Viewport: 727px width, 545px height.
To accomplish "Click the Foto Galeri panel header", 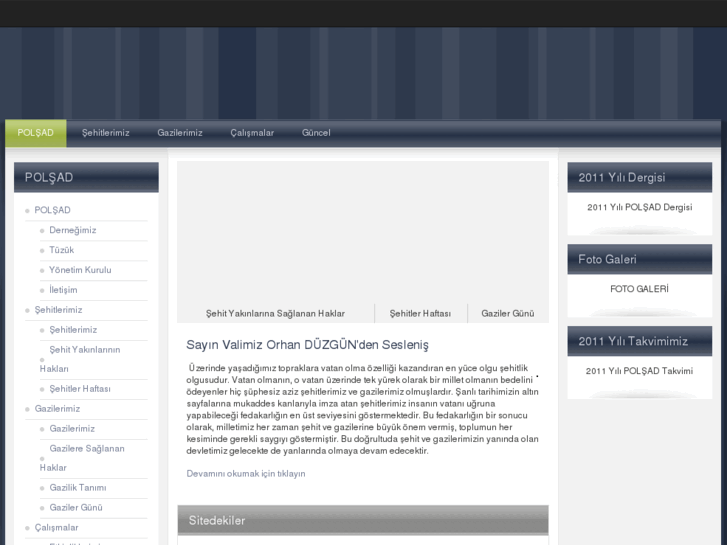I will (x=640, y=259).
